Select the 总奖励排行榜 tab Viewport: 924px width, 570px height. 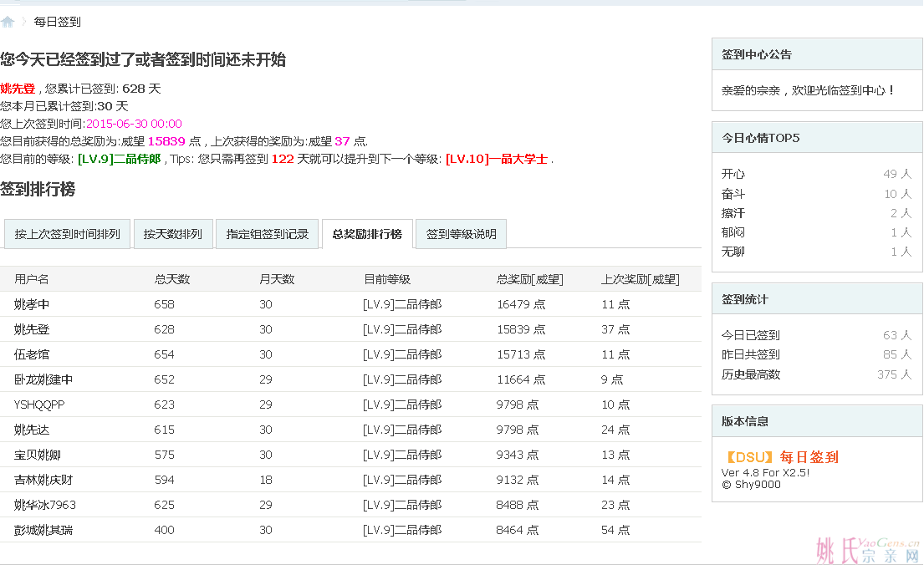click(x=367, y=234)
